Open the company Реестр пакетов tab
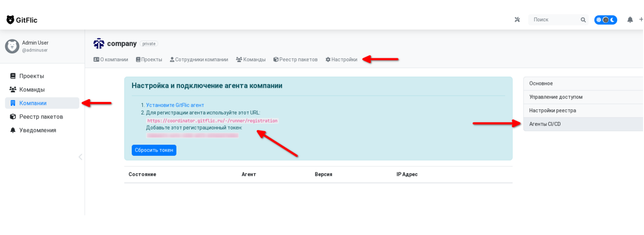 296,59
